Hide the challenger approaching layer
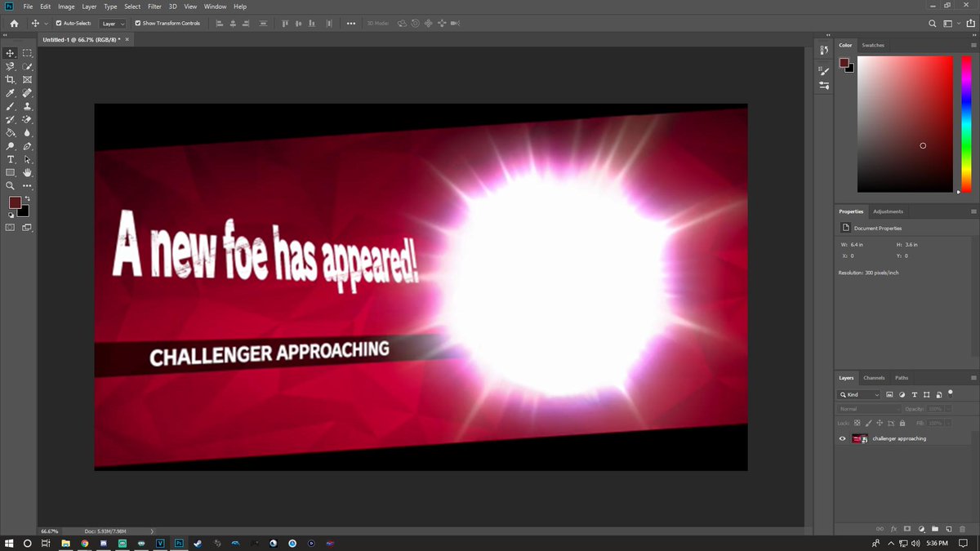 [x=843, y=438]
